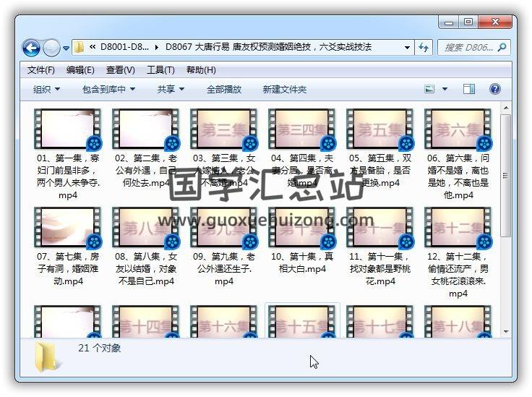Image resolution: width=532 pixels, height=397 pixels.
Task: Click the magnifier search icon
Action: click(x=502, y=48)
